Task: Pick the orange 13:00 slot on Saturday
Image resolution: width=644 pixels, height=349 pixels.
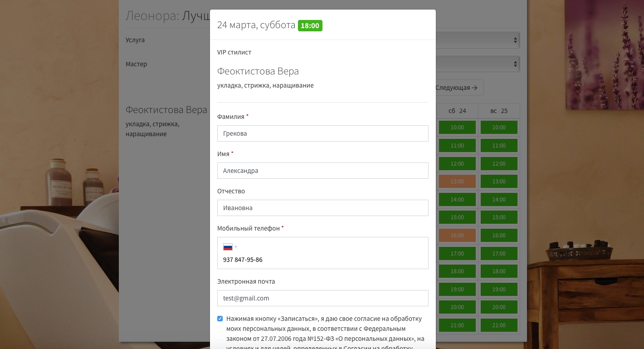Action: 457,182
